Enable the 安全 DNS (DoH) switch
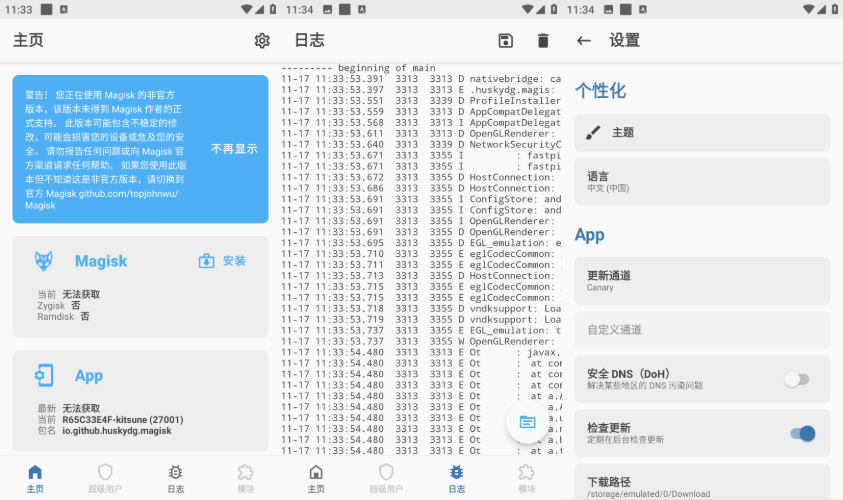The image size is (843, 500). tap(797, 380)
